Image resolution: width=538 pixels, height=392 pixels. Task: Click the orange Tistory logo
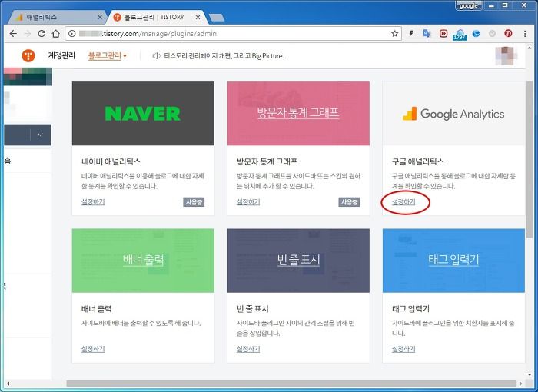coord(28,55)
